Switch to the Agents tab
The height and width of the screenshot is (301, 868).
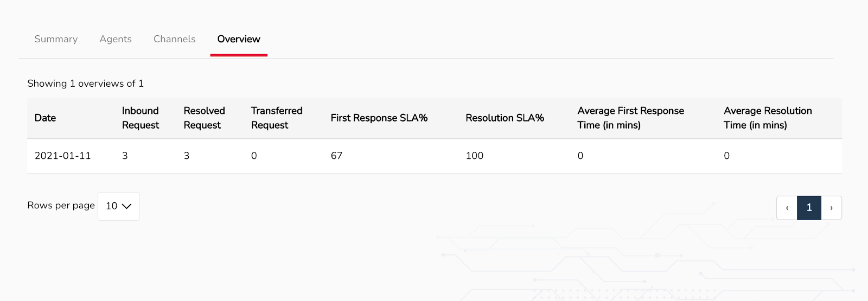pyautogui.click(x=116, y=39)
